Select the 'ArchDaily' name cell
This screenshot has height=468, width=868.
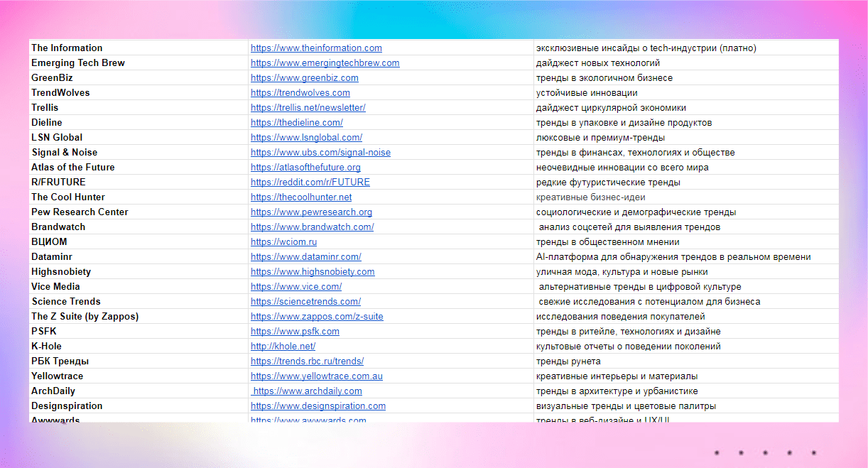pyautogui.click(x=139, y=391)
